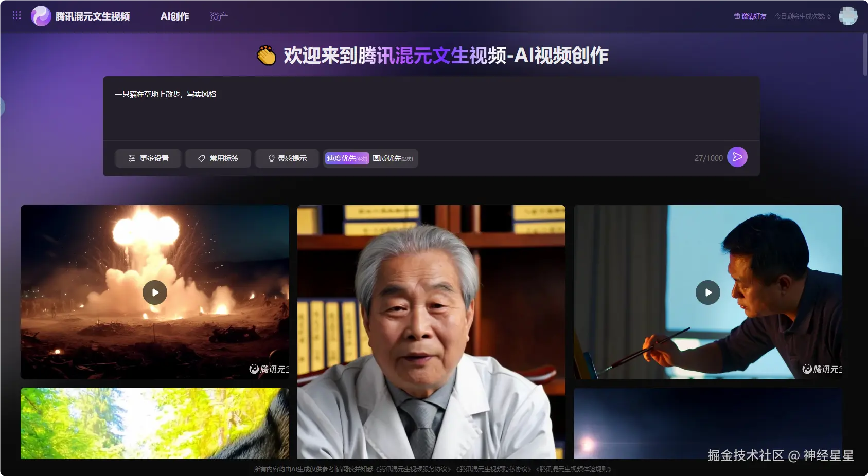Click the lightbulb 灵感提示 inspiration icon

271,158
